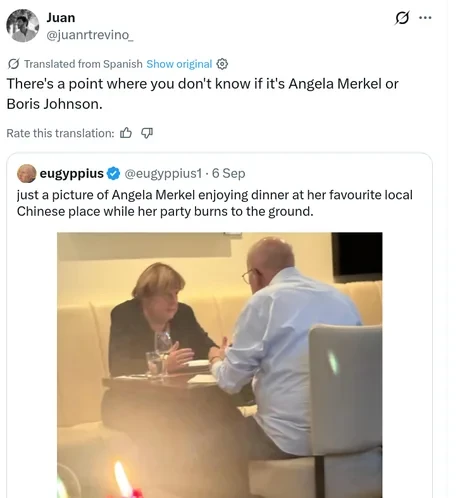Click the 'Rate this translation' label

[x=60, y=133]
